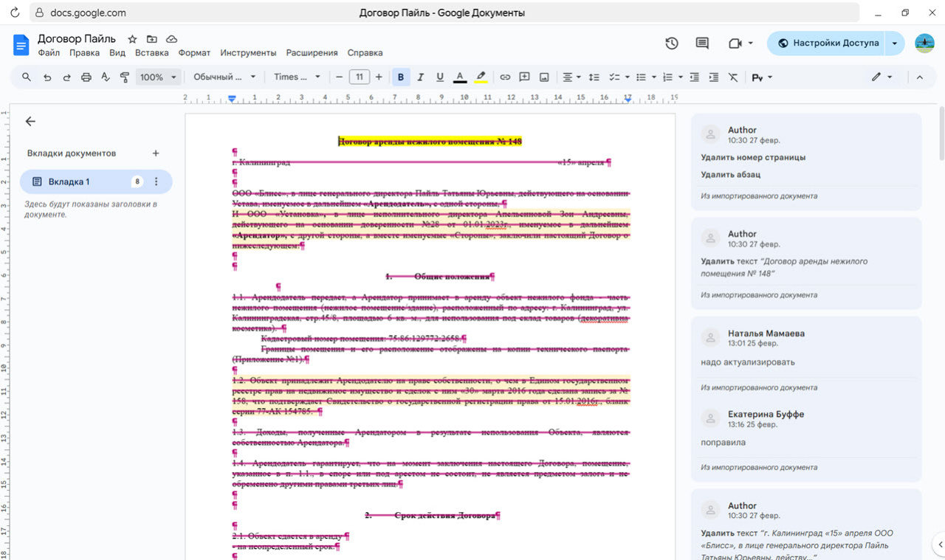
Task: Open paragraph style Обычный dropdown
Action: pyautogui.click(x=224, y=77)
